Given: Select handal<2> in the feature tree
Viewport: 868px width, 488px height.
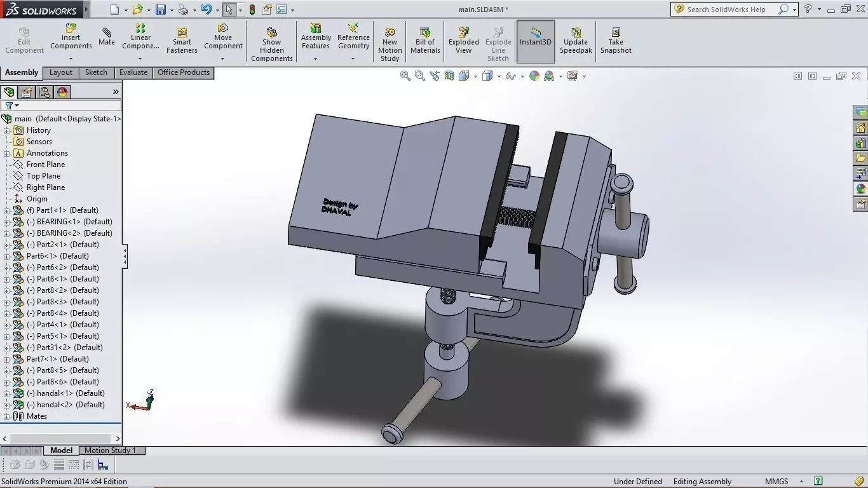Looking at the screenshot, I should [x=65, y=405].
